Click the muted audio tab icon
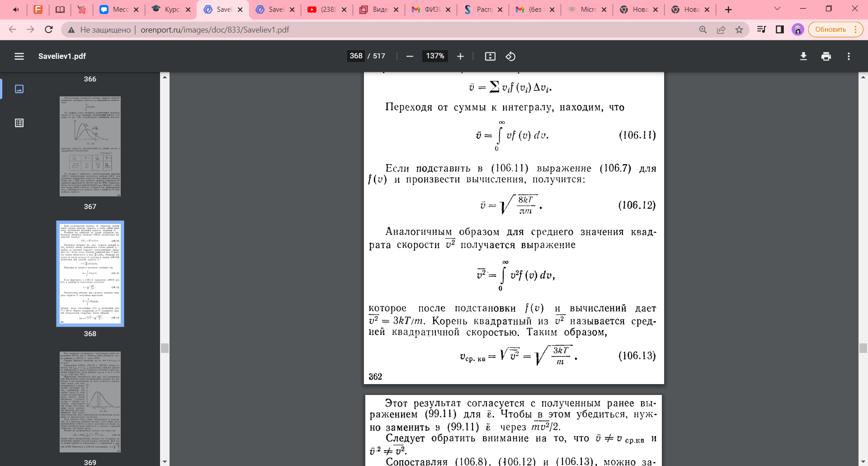 [x=16, y=10]
